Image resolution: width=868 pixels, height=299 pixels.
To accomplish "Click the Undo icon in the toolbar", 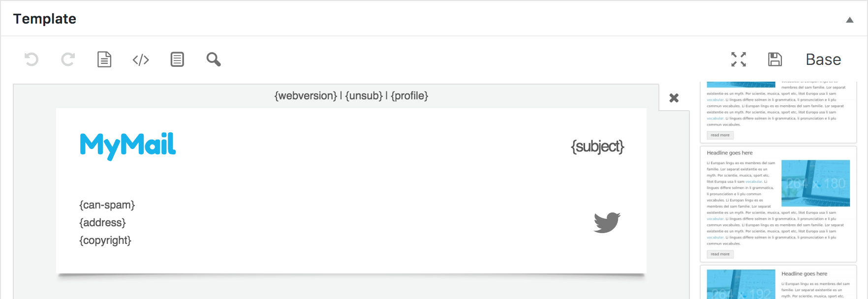I will point(31,59).
